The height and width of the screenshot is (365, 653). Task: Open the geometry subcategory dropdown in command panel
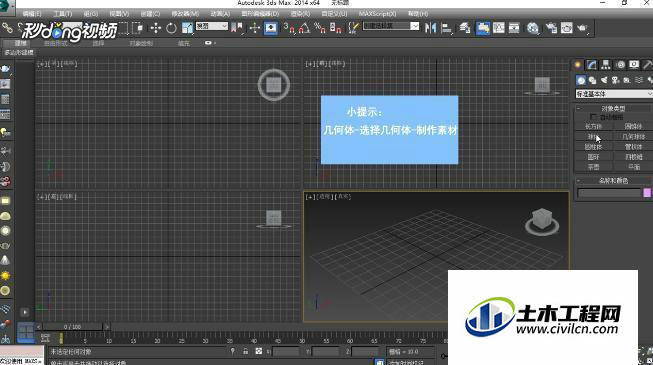614,94
